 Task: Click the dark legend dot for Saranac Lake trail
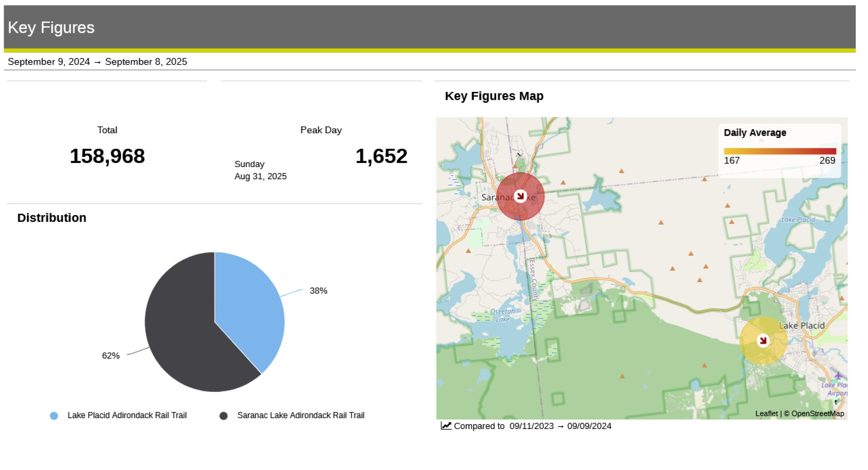pos(223,416)
